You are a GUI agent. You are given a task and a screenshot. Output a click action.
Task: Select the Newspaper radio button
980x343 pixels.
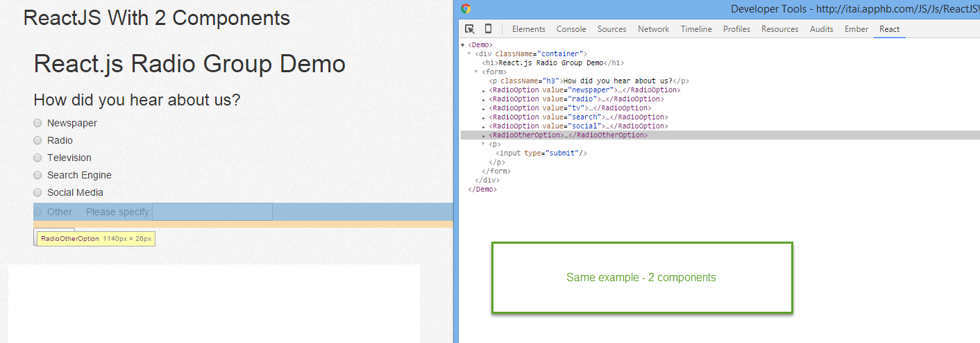tap(37, 123)
